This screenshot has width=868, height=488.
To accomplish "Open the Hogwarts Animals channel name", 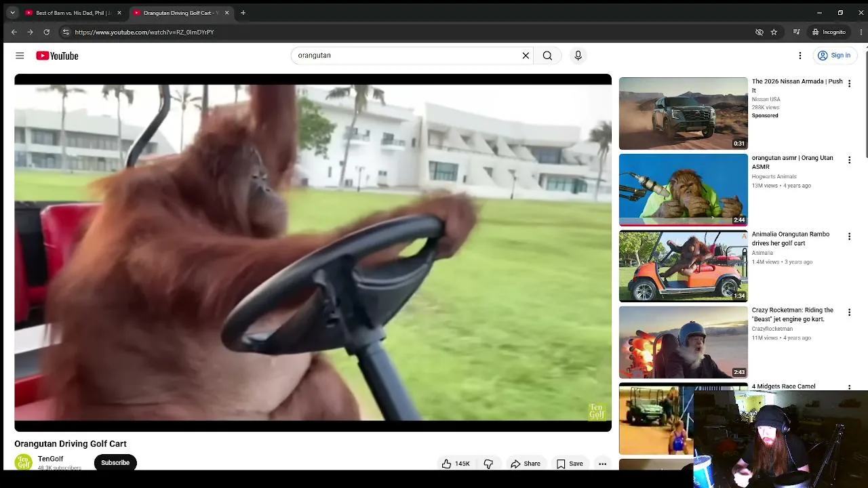I will (774, 177).
